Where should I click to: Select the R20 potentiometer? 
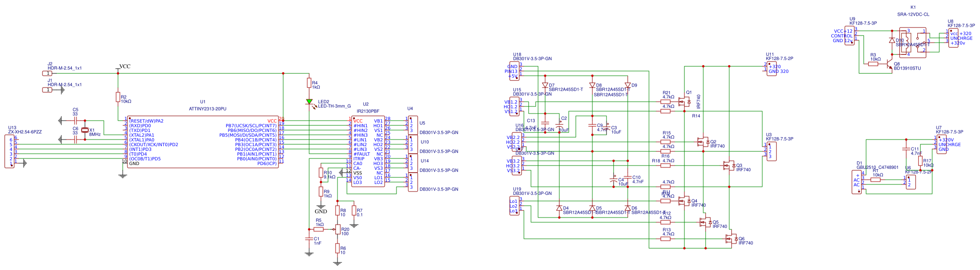pyautogui.click(x=338, y=230)
